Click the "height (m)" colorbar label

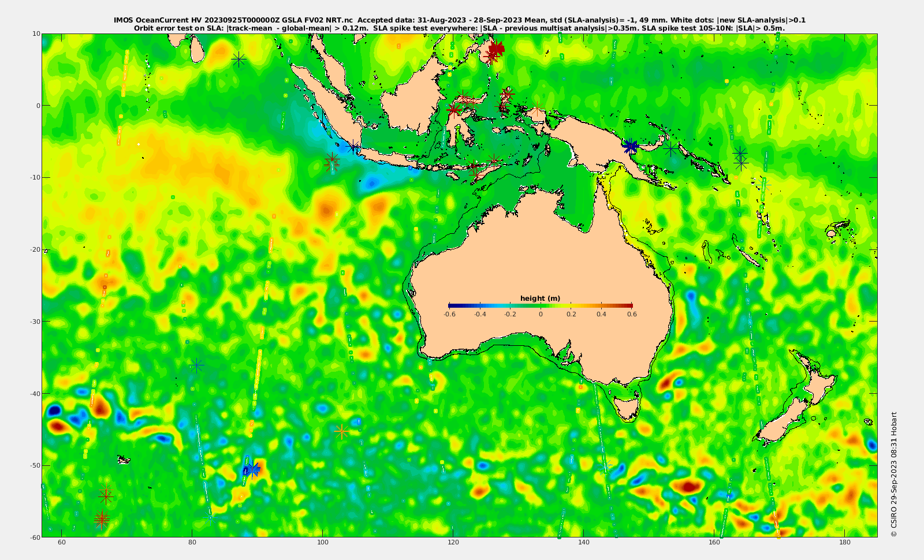[540, 298]
